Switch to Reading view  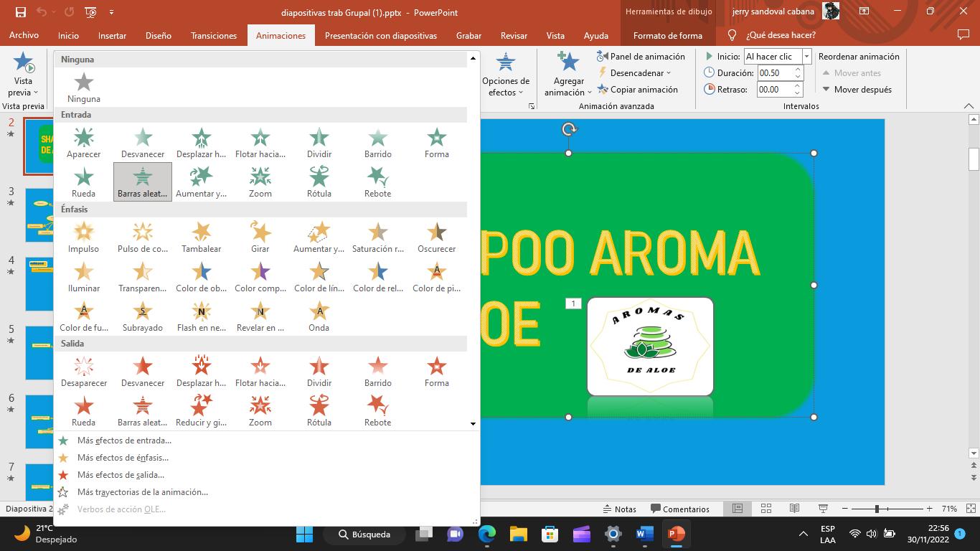coord(794,509)
